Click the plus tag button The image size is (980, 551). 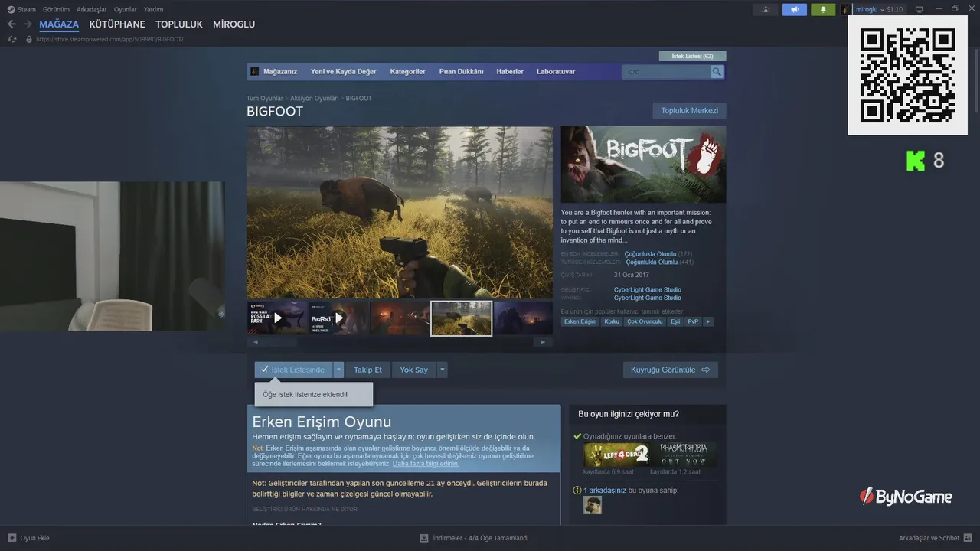[708, 321]
